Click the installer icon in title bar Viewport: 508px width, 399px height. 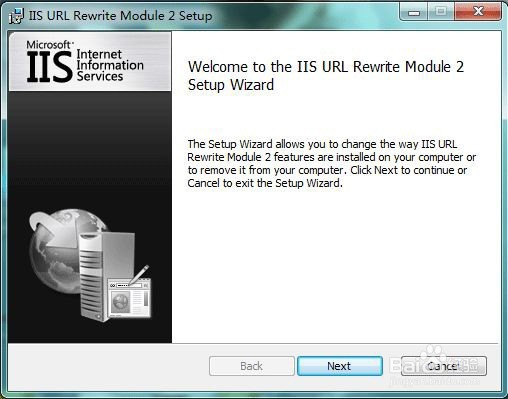pos(16,16)
